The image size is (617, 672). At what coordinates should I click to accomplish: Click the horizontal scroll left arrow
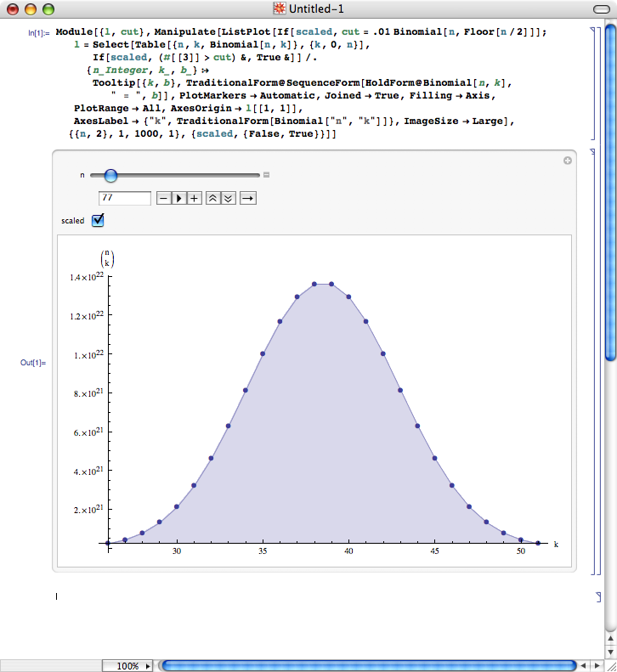click(x=582, y=666)
